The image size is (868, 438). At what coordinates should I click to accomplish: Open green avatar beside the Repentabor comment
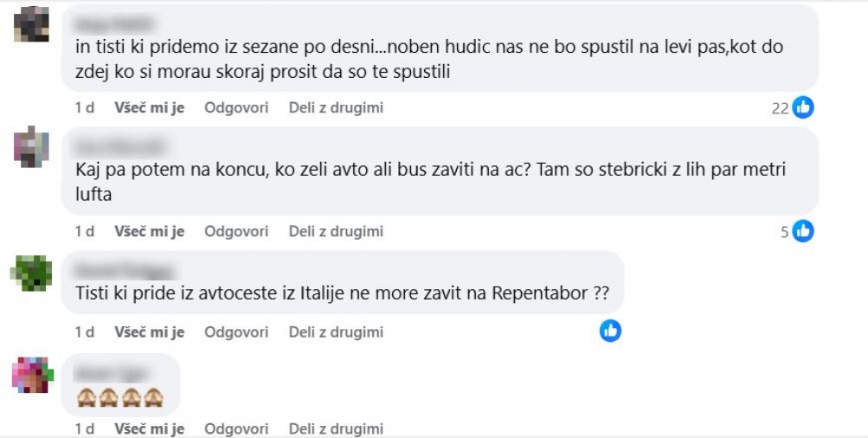click(x=32, y=273)
